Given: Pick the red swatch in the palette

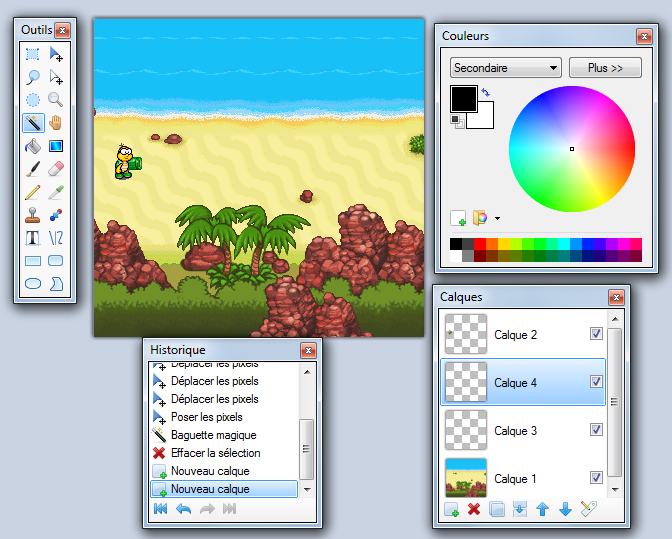Looking at the screenshot, I should point(480,244).
